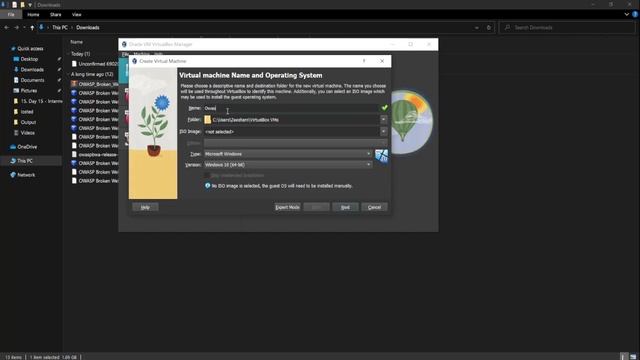Open the address bar history dropdown
This screenshot has height=360, width=640.
coord(476,28)
